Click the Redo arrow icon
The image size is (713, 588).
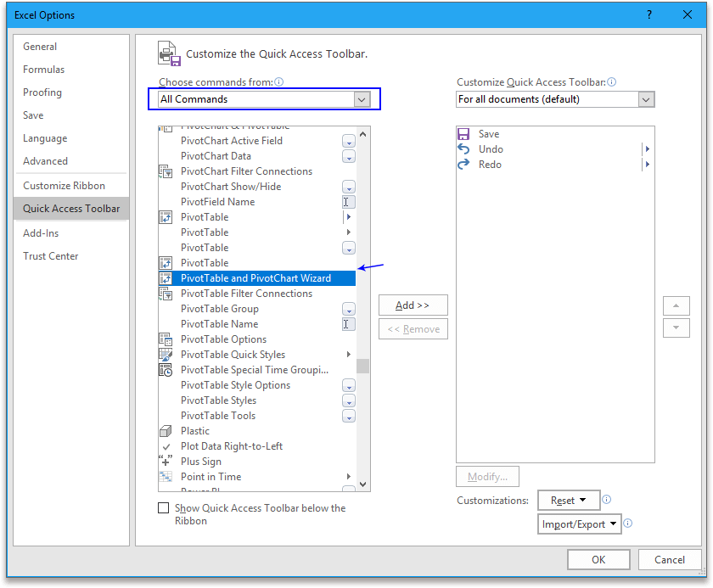click(x=463, y=165)
